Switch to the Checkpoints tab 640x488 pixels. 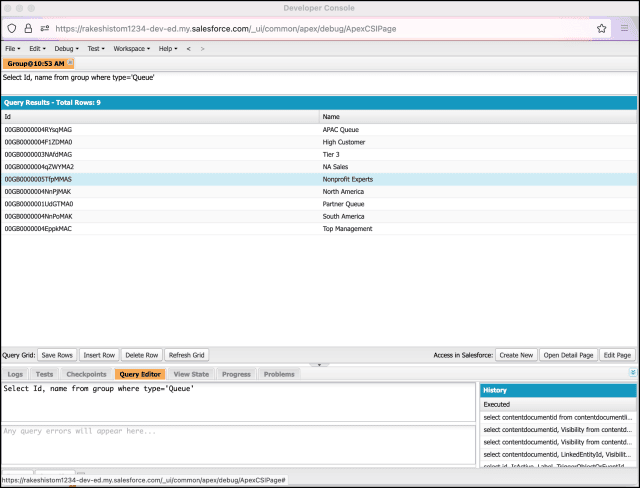point(86,374)
